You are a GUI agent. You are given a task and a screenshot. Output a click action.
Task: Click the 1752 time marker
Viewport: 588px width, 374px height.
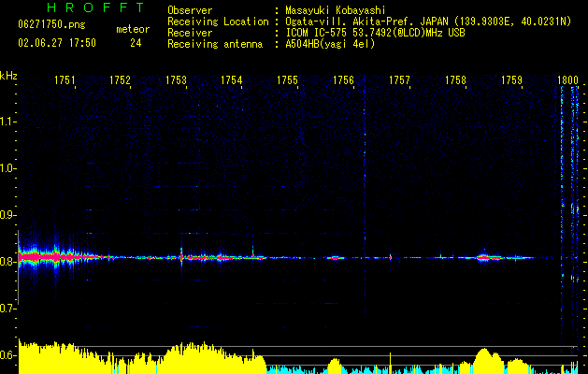tap(120, 79)
